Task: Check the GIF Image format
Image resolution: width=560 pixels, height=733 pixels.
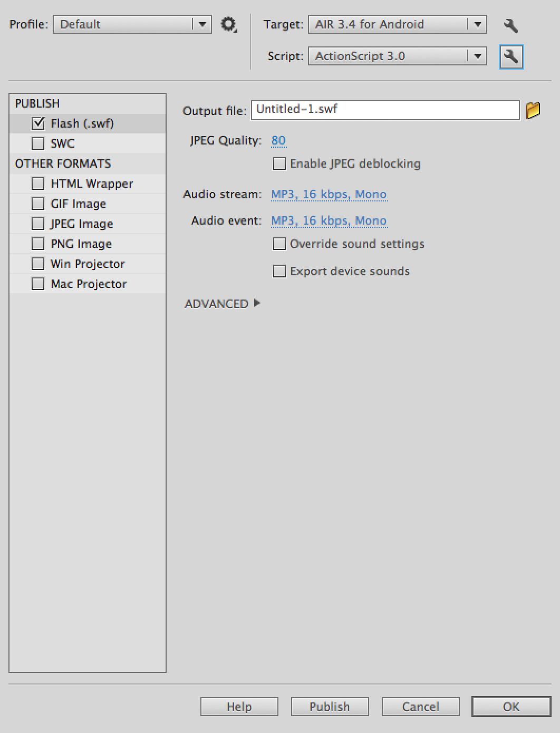Action: pyautogui.click(x=38, y=204)
